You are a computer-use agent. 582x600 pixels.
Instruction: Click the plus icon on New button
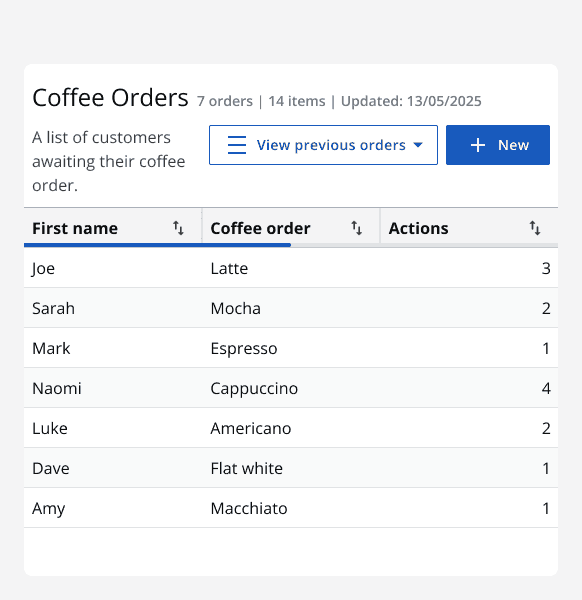[478, 145]
